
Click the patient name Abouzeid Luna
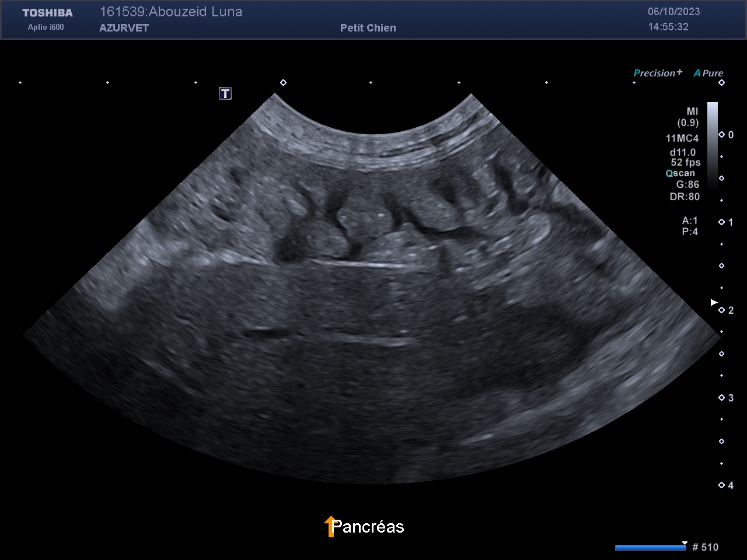(171, 12)
